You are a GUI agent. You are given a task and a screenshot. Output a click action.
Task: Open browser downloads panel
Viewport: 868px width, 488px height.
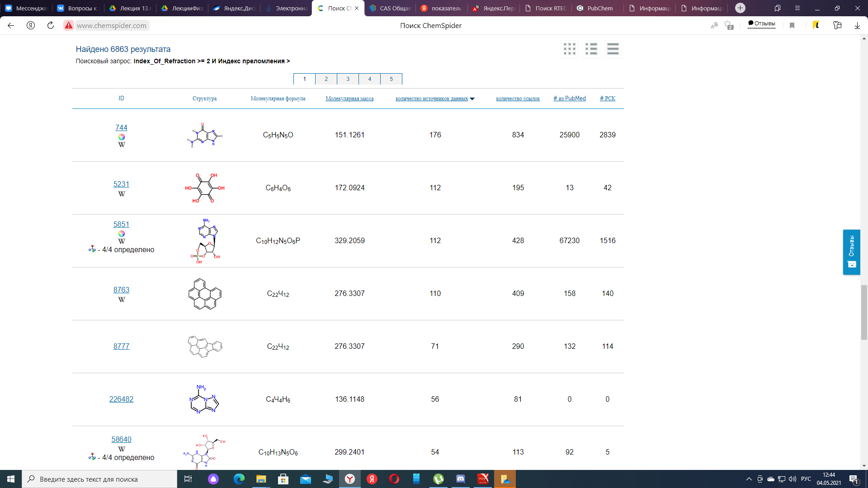[x=857, y=25]
